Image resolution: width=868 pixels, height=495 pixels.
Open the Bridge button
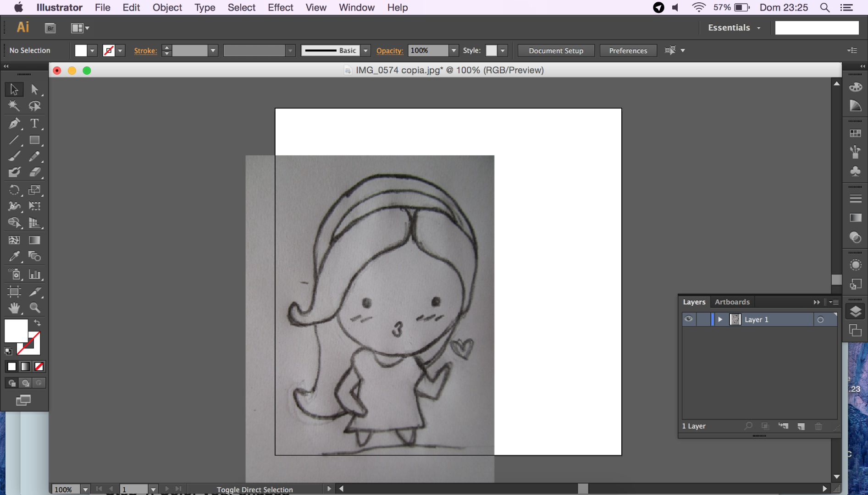coord(50,28)
